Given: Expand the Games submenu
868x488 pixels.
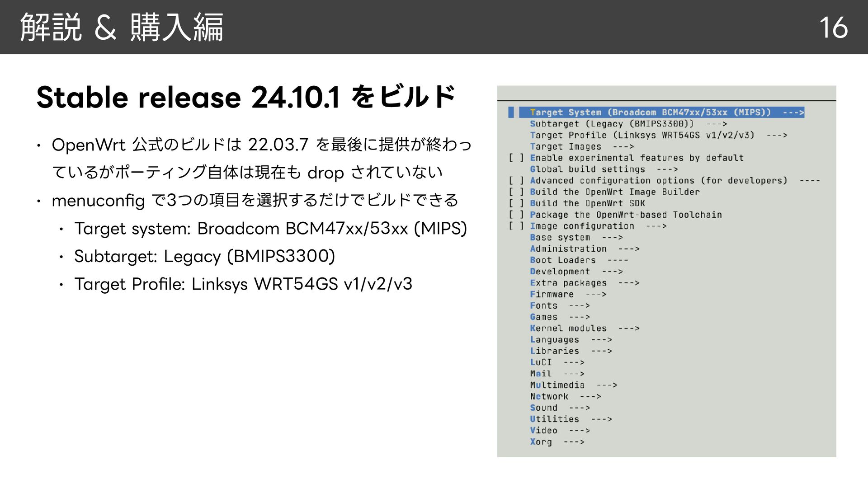Looking at the screenshot, I should pyautogui.click(x=560, y=317).
